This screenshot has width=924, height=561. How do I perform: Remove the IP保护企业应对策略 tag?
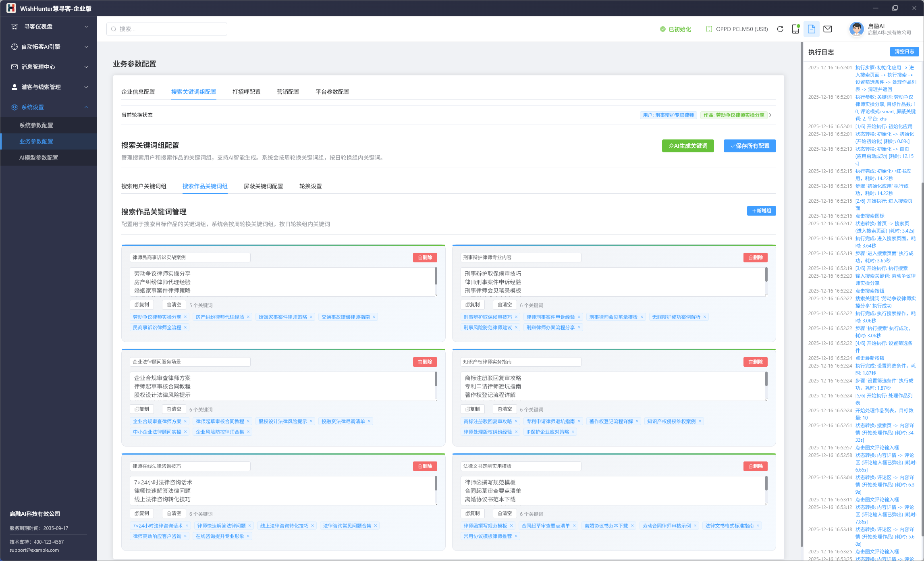pyautogui.click(x=573, y=432)
